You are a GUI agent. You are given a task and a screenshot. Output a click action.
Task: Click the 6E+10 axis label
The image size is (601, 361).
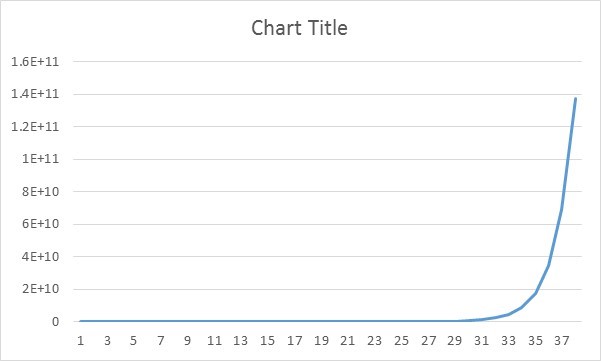coord(41,224)
